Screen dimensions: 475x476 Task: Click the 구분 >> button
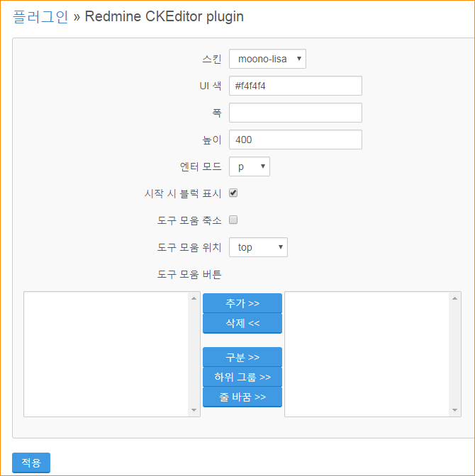(242, 357)
